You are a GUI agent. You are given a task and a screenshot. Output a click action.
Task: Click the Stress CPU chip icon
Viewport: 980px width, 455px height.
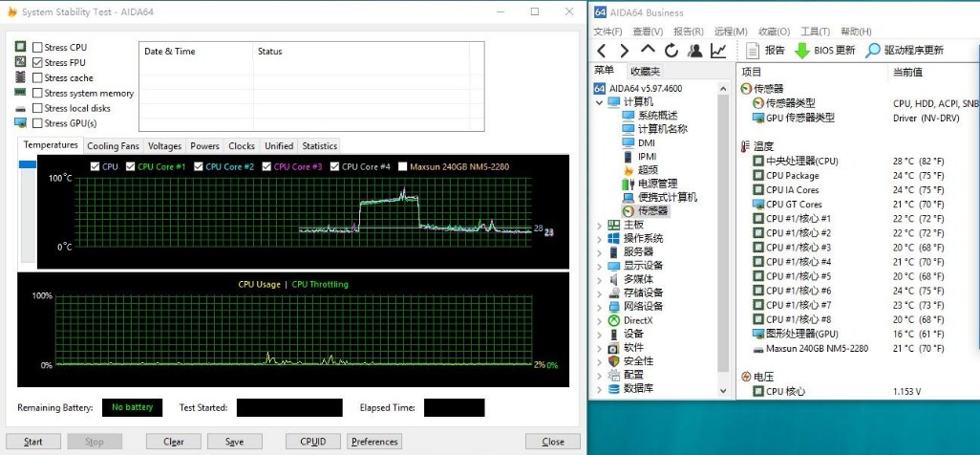pyautogui.click(x=21, y=47)
